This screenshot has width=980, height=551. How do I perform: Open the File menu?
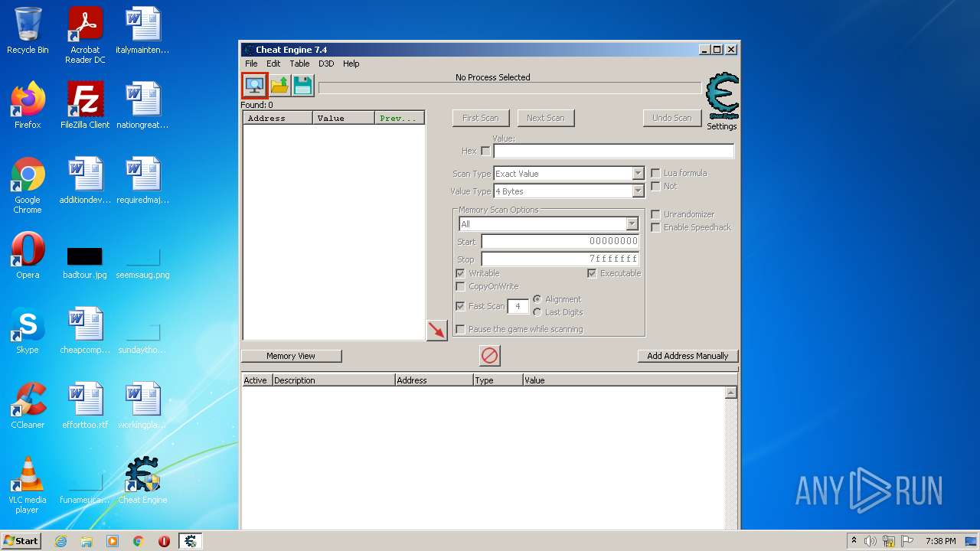251,64
